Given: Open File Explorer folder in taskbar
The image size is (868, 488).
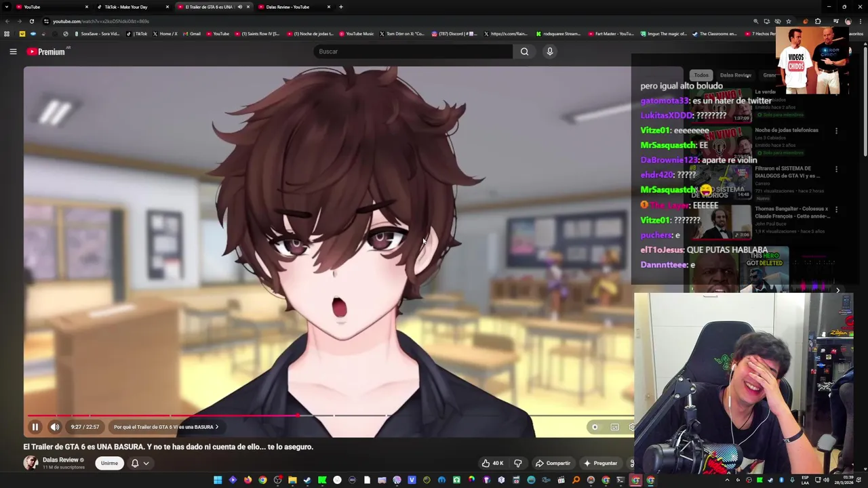Looking at the screenshot, I should click(292, 481).
